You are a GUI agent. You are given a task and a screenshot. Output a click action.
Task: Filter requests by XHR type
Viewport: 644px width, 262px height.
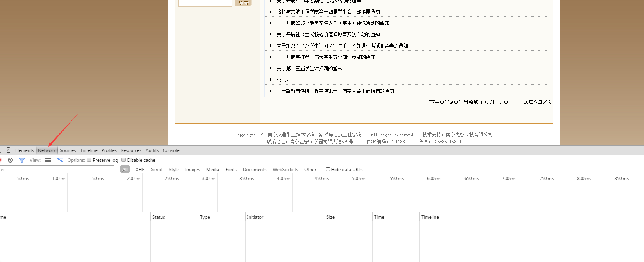coord(140,170)
